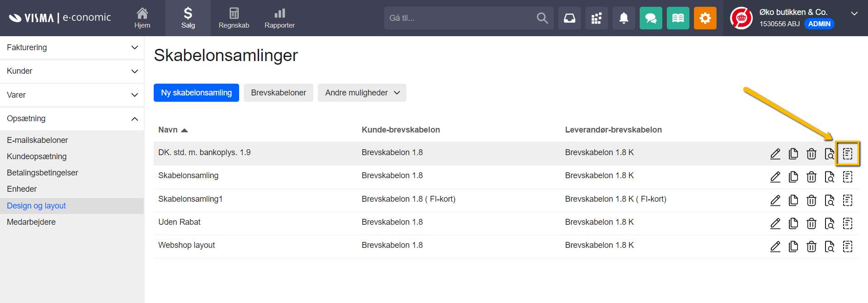Open the Rapporter tab
Viewport: 868px width, 303px height.
pos(279,18)
